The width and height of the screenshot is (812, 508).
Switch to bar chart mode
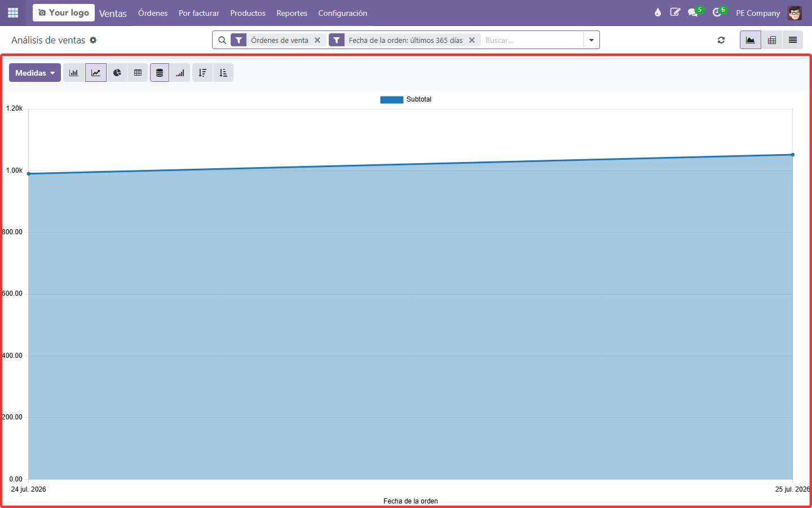74,73
